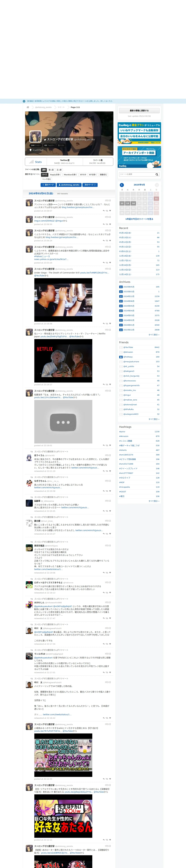The width and height of the screenshot is (186, 868).
Task: Open blog.livedoor.jp link in 23:59:57 tweet
Action: tap(78, 207)
